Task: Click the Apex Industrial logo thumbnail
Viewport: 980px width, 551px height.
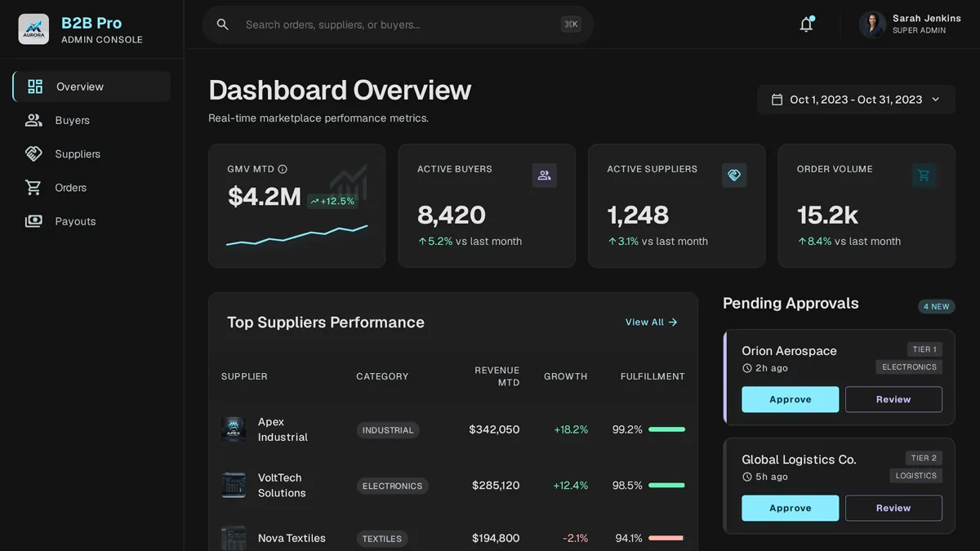Action: [234, 429]
